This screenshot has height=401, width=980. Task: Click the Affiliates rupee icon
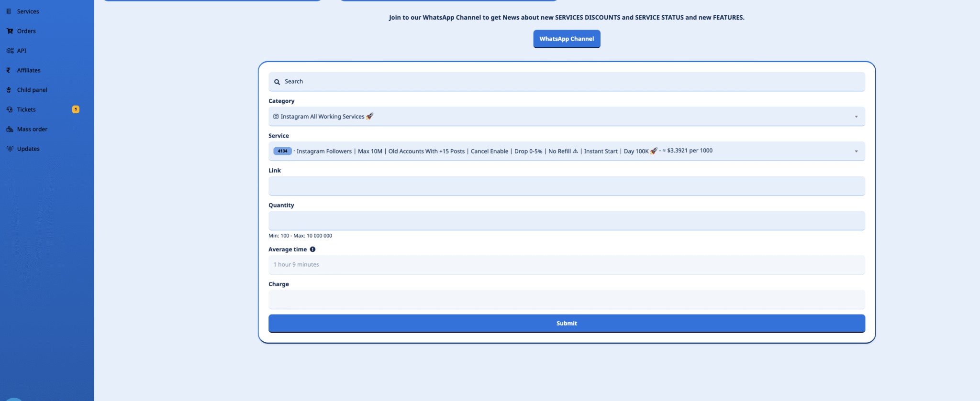(x=9, y=70)
